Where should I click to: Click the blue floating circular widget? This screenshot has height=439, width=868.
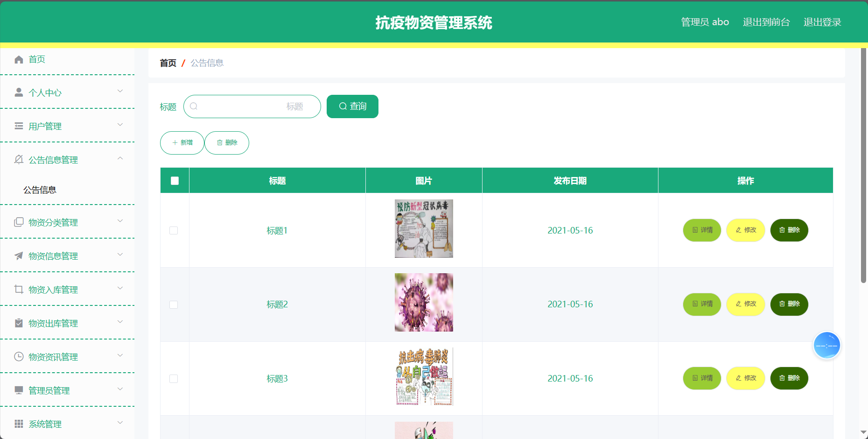point(826,346)
